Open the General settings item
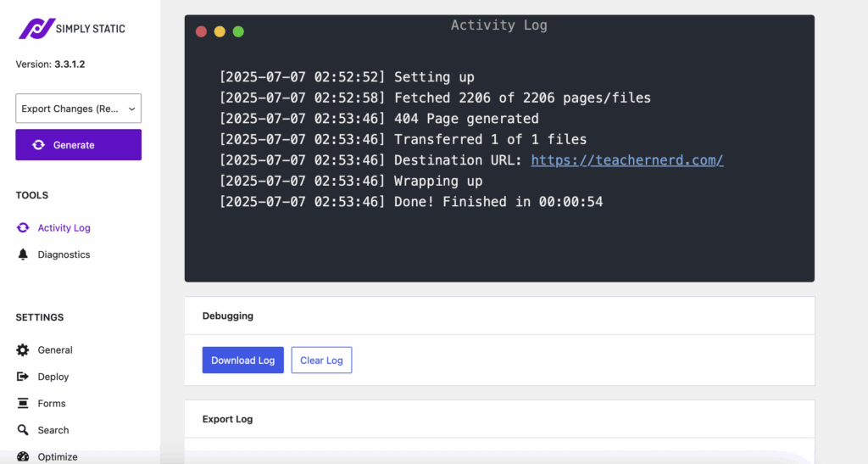This screenshot has width=868, height=464. [55, 350]
